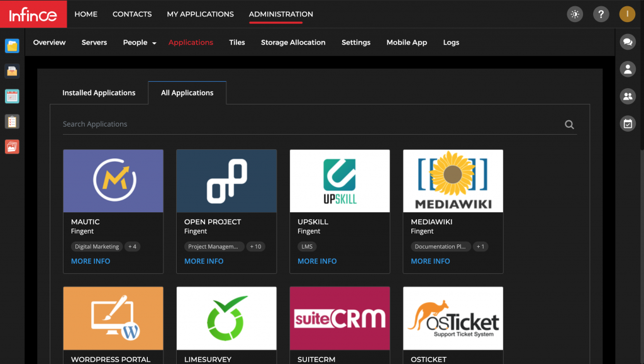Open the Servers section
Image resolution: width=644 pixels, height=364 pixels.
(94, 42)
